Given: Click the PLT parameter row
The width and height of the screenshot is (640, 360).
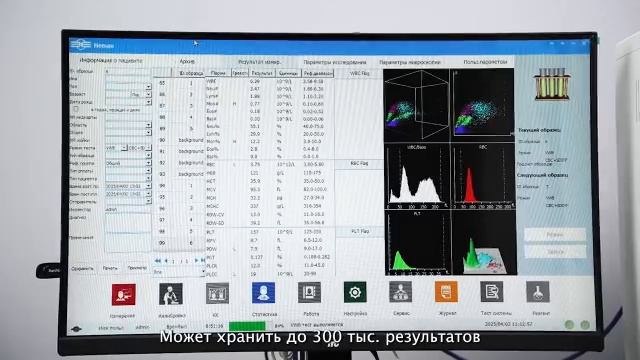Looking at the screenshot, I should 269,232.
